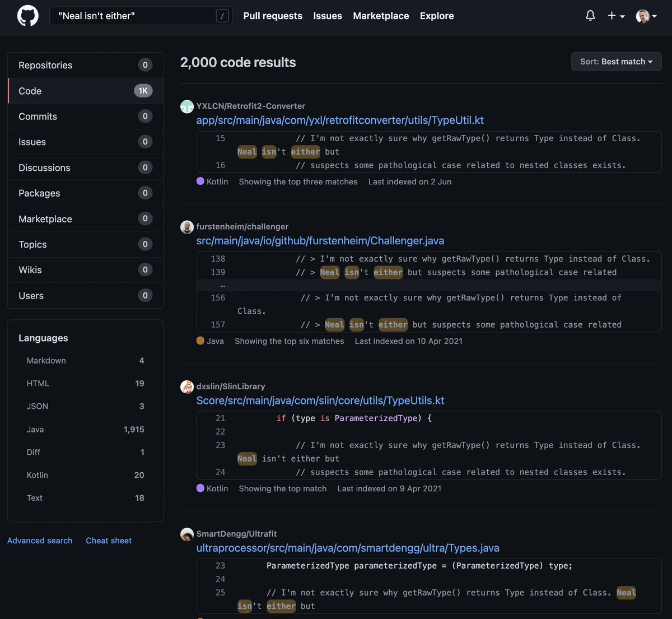
Task: Filter results by Diff language
Action: pyautogui.click(x=85, y=452)
